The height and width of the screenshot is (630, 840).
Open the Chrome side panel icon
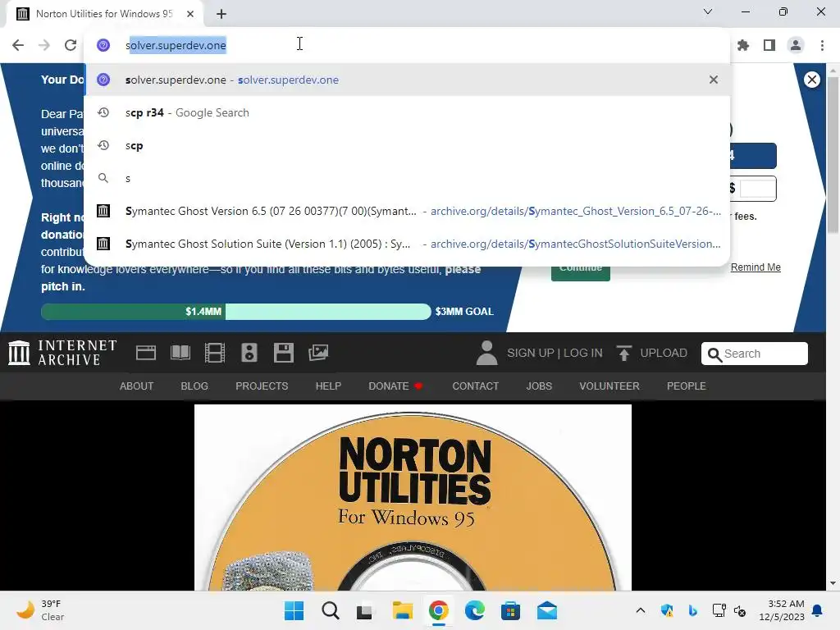tap(769, 46)
